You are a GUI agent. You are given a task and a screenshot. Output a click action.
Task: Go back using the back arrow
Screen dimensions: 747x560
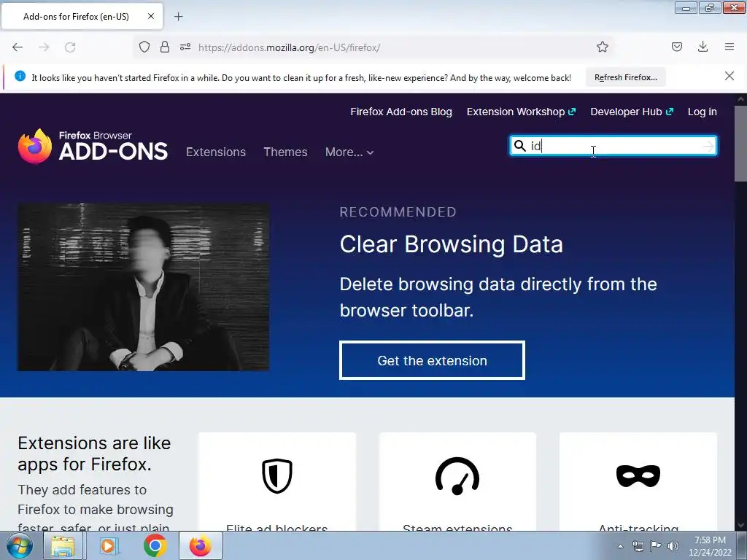[18, 47]
